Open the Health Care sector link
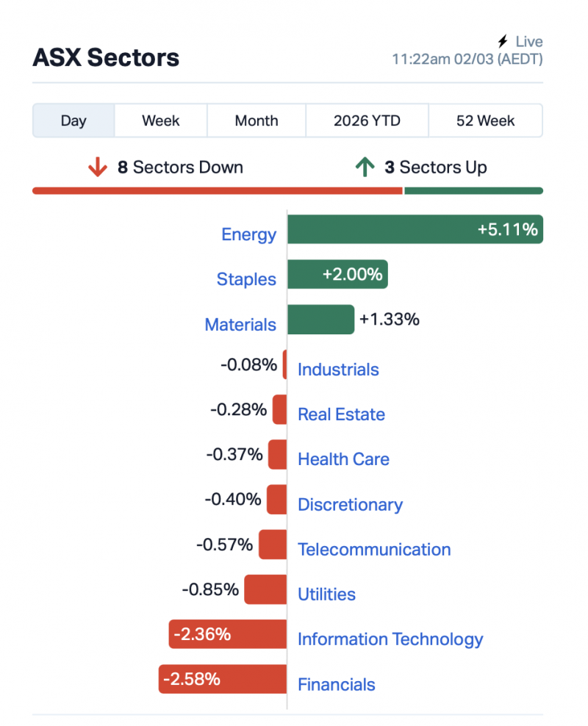This screenshot has width=588, height=726. pos(343,459)
